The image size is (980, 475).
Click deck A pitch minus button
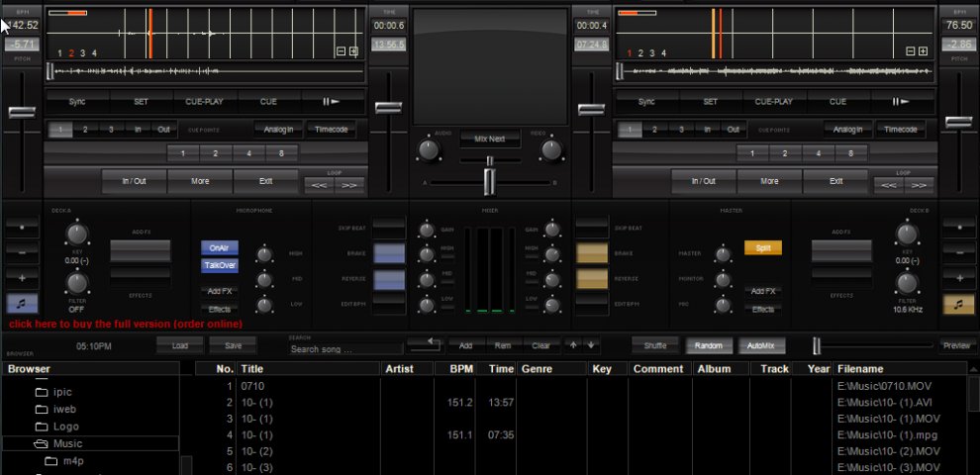click(22, 253)
